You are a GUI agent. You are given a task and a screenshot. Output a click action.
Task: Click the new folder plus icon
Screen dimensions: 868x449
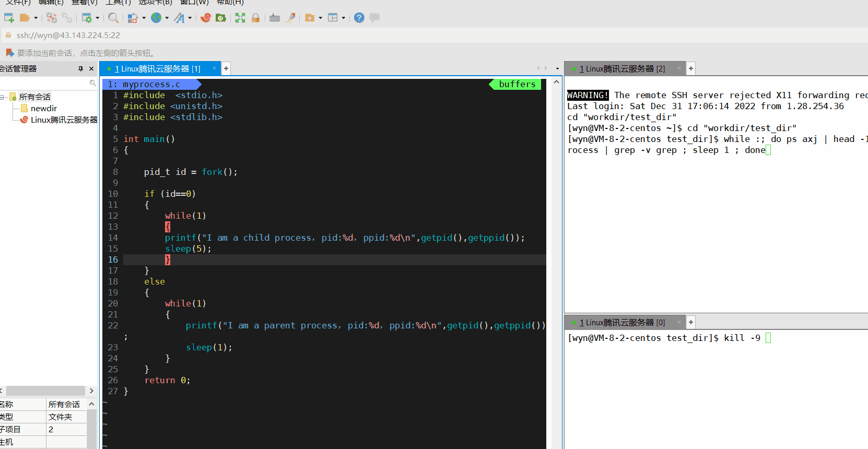tap(310, 18)
